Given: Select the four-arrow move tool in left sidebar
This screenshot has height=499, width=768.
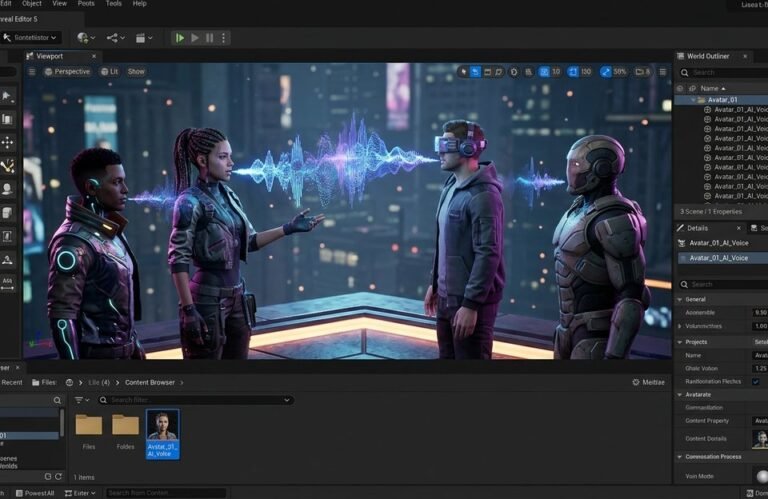Looking at the screenshot, I should coord(7,143).
